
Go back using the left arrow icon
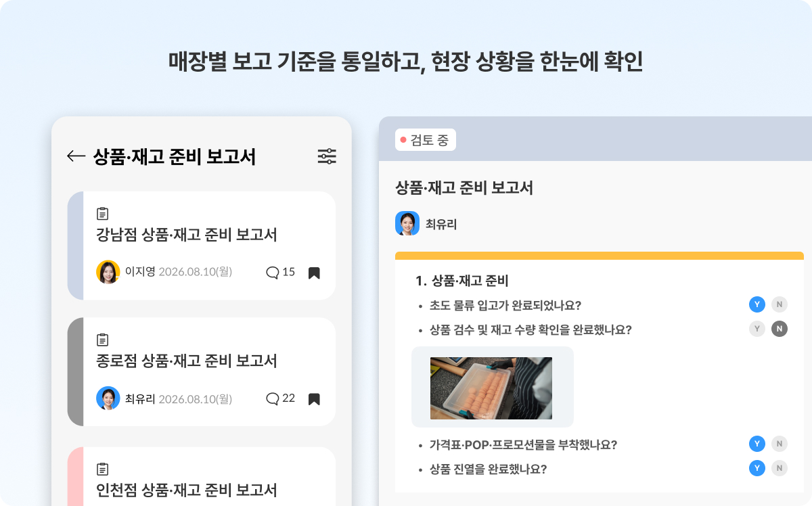(76, 156)
